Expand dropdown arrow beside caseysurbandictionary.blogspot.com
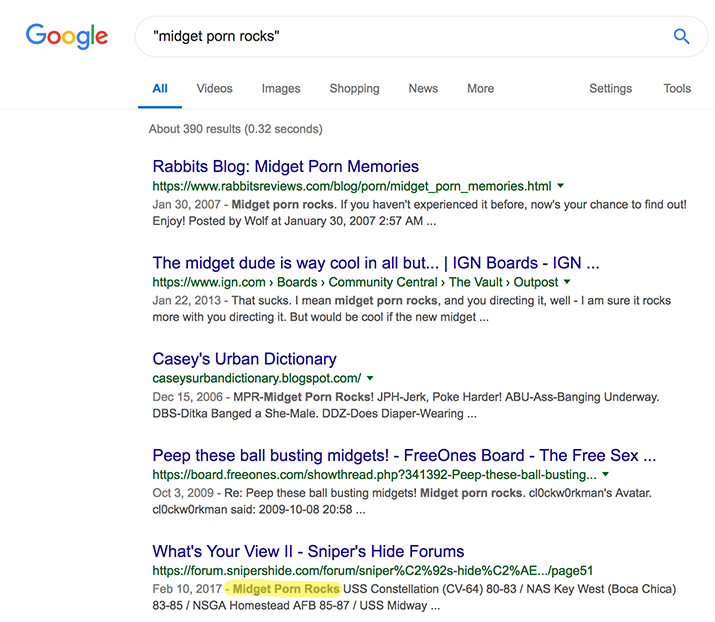 370,378
